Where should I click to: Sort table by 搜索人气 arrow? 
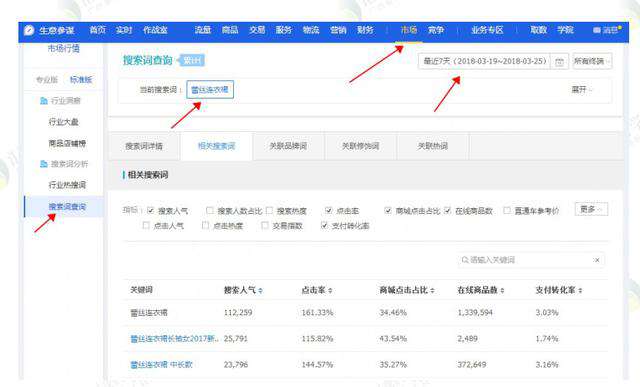click(x=260, y=291)
